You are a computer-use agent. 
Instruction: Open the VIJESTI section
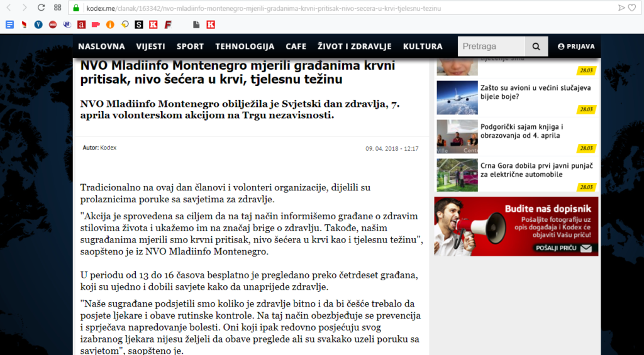[151, 46]
